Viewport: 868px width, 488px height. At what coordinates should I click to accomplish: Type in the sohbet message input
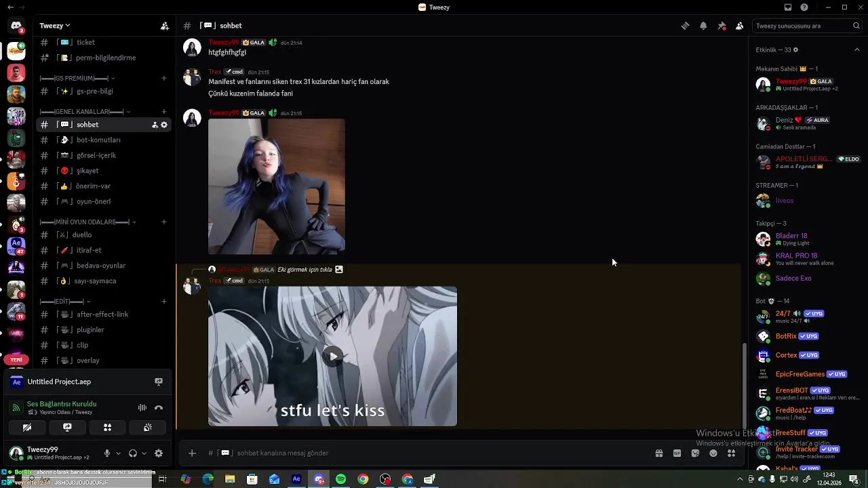pos(424,453)
